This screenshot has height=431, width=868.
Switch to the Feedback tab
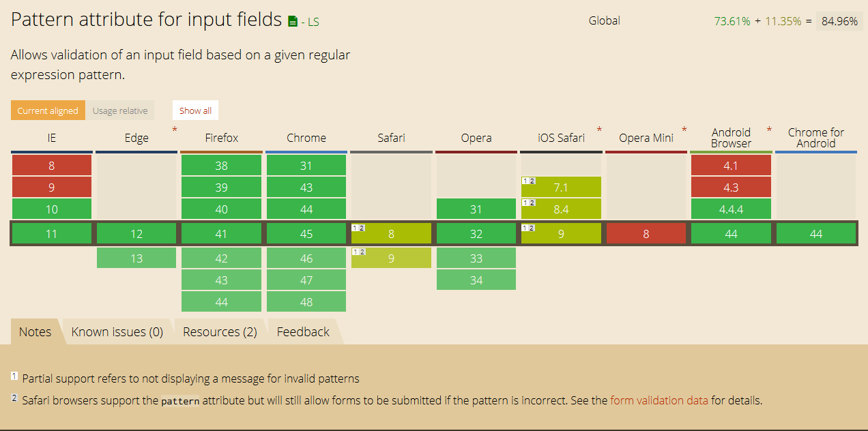pos(303,332)
